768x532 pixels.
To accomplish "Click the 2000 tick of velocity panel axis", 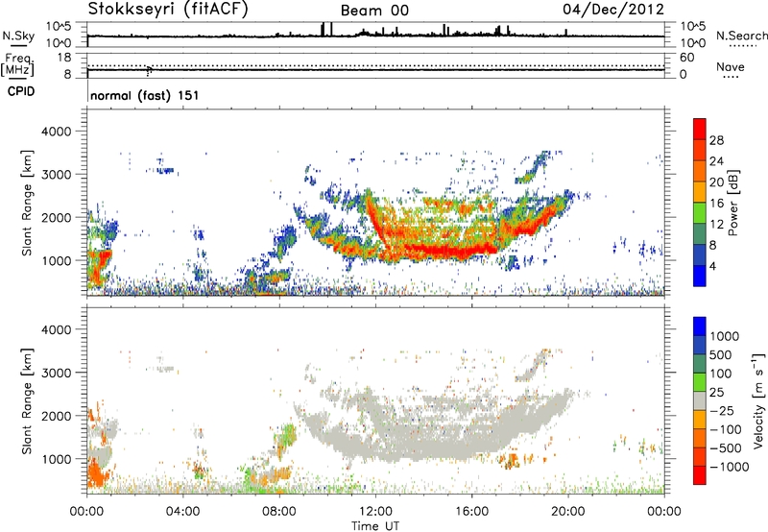I will pyautogui.click(x=56, y=416).
